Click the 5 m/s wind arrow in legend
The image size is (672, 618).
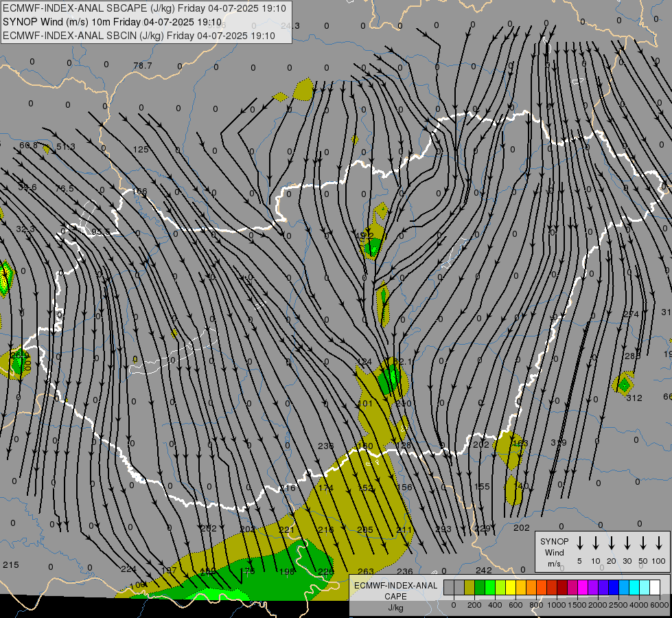point(579,543)
